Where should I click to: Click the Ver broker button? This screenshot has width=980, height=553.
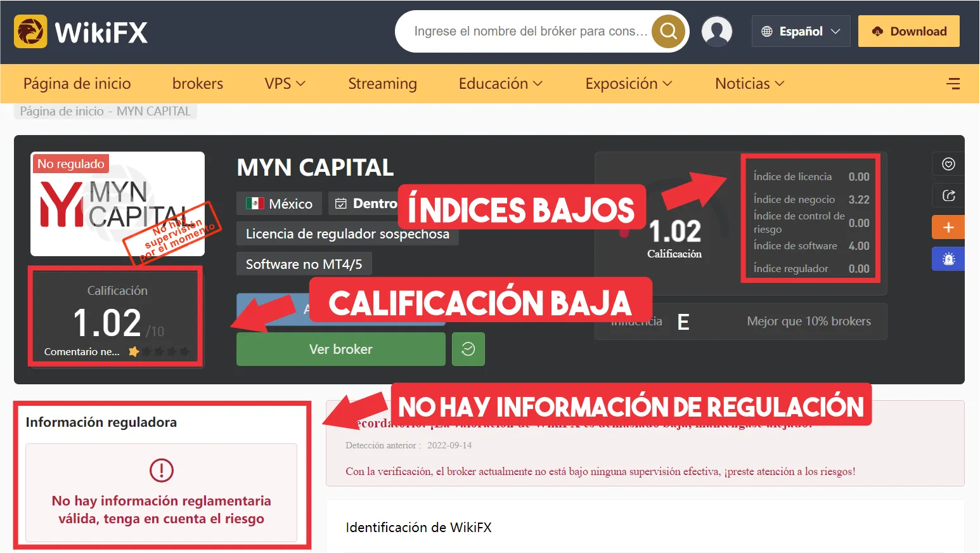pyautogui.click(x=341, y=349)
